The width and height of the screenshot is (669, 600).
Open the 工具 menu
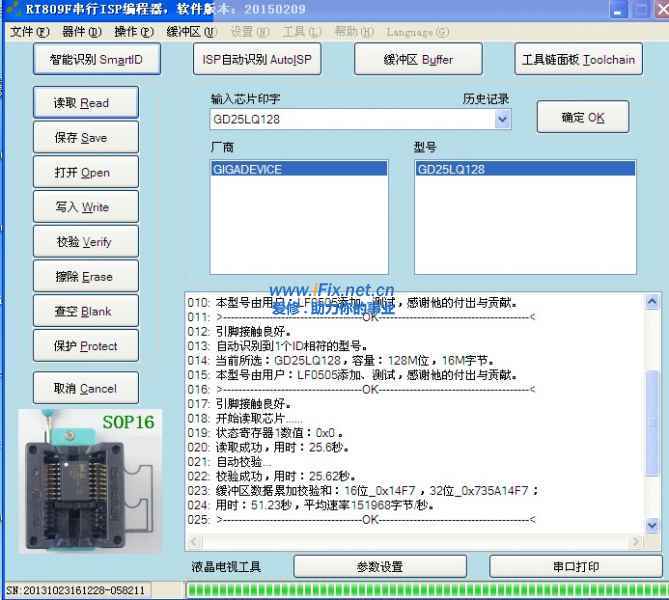point(302,32)
